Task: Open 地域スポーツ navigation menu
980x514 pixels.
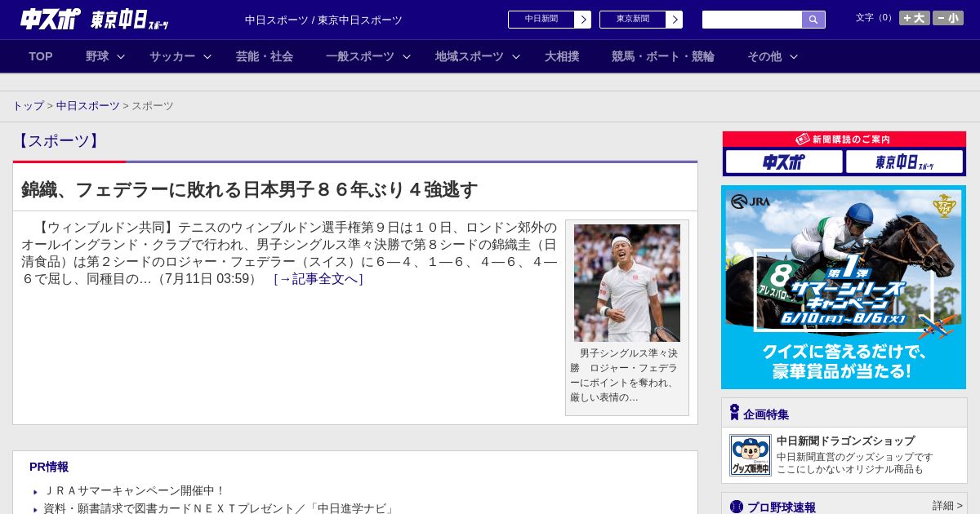Action: click(470, 56)
